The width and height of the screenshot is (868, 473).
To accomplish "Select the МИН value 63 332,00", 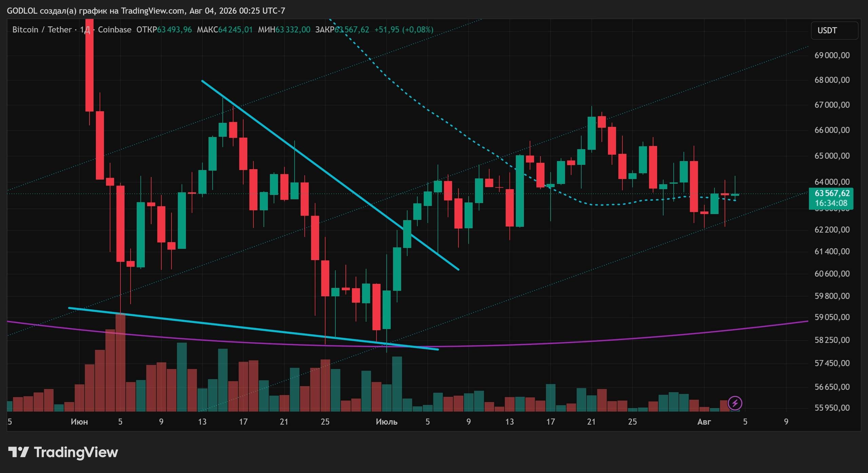I will (293, 30).
